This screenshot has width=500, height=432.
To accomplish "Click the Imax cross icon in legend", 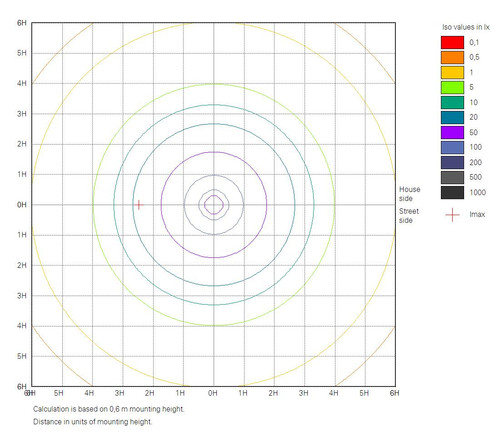I will [x=452, y=215].
